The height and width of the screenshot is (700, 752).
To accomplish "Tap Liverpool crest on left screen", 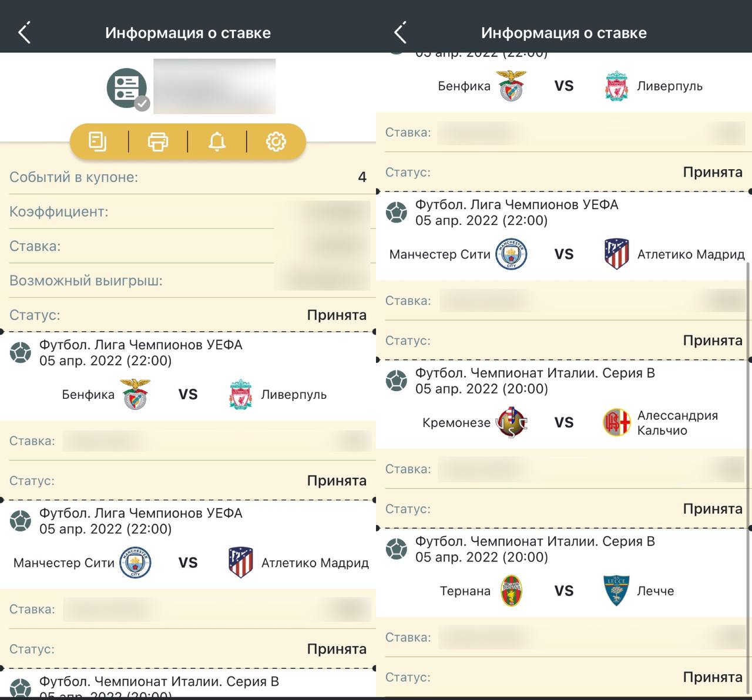I will click(x=241, y=394).
